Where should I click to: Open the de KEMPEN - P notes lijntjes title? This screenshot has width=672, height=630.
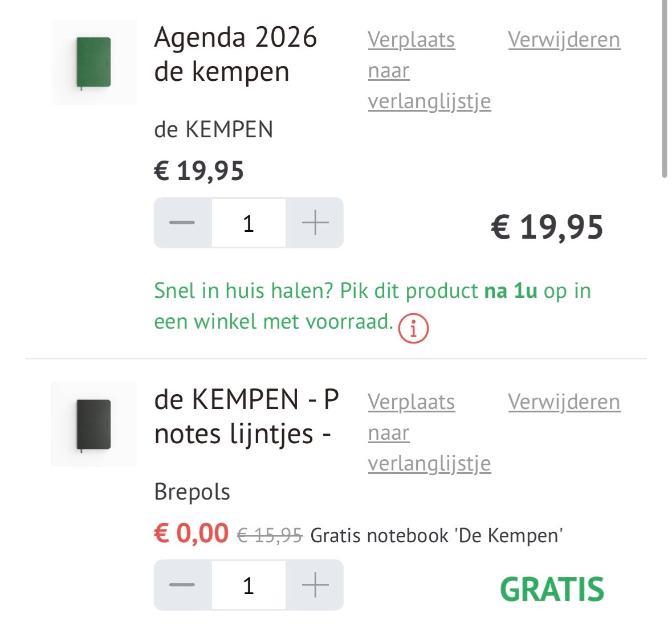[246, 417]
